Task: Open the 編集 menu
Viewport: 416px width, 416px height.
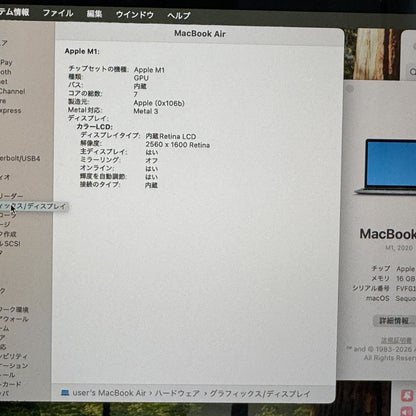Action: 94,14
